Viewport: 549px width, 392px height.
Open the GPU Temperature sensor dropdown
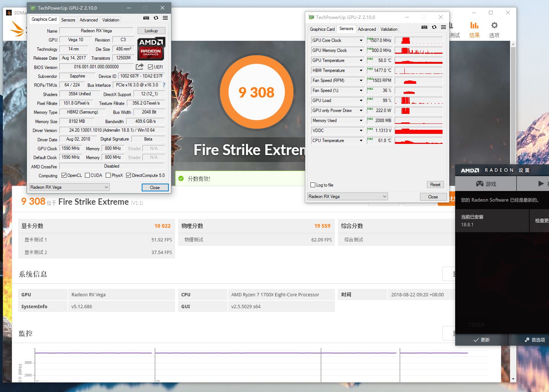361,60
